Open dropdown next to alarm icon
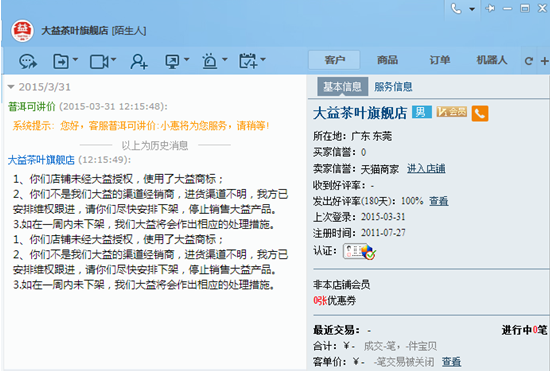This screenshot has width=550, height=371. [225, 60]
